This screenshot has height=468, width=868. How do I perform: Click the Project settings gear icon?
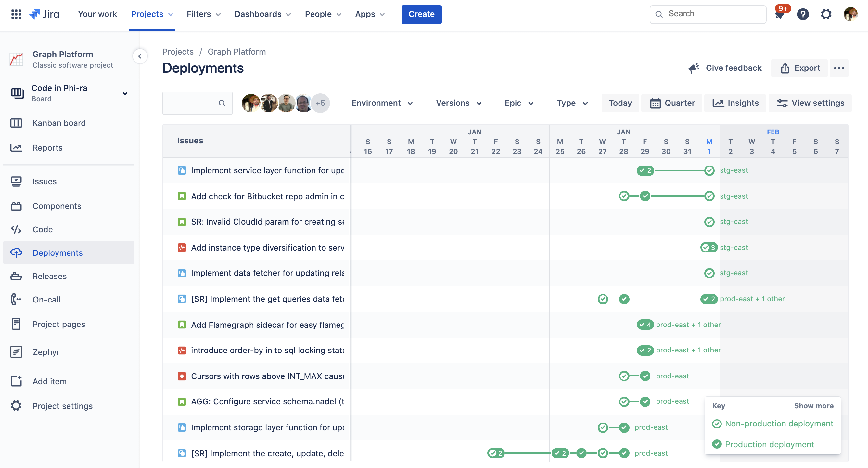click(16, 405)
